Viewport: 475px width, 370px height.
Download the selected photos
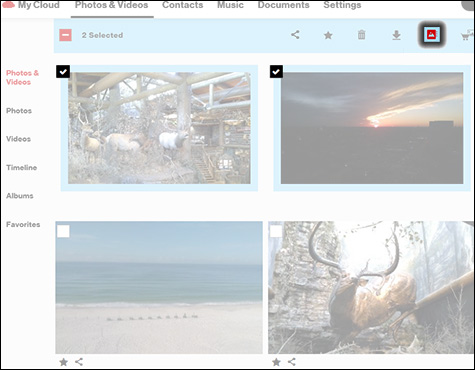pyautogui.click(x=396, y=35)
